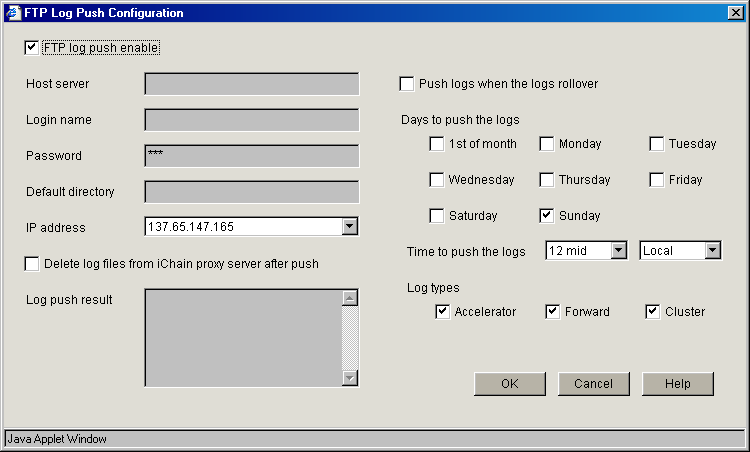Close the FTP Log Push Configuration dialog
Image resolution: width=750 pixels, height=452 pixels.
pos(735,13)
